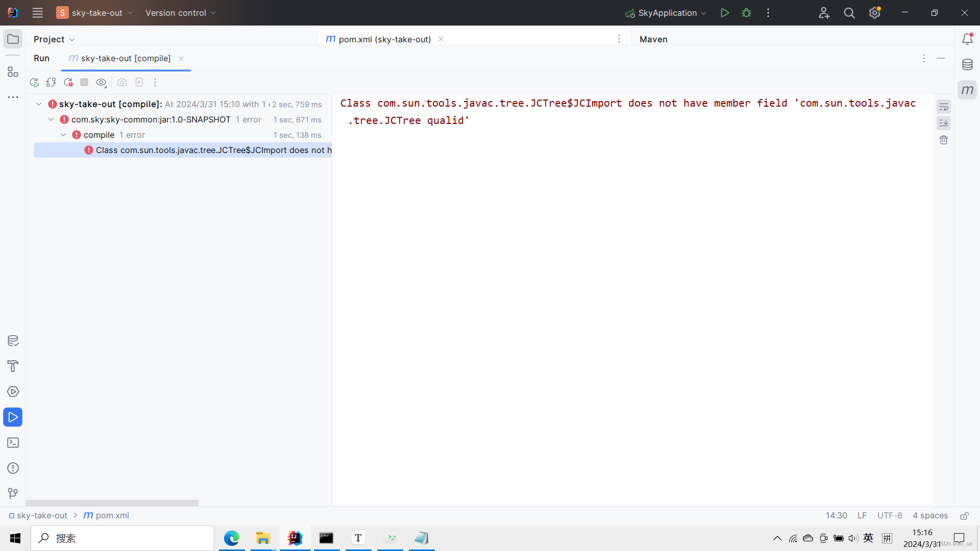Click the Rerun Maven build icon
Viewport: 980px width, 551px height.
point(34,82)
